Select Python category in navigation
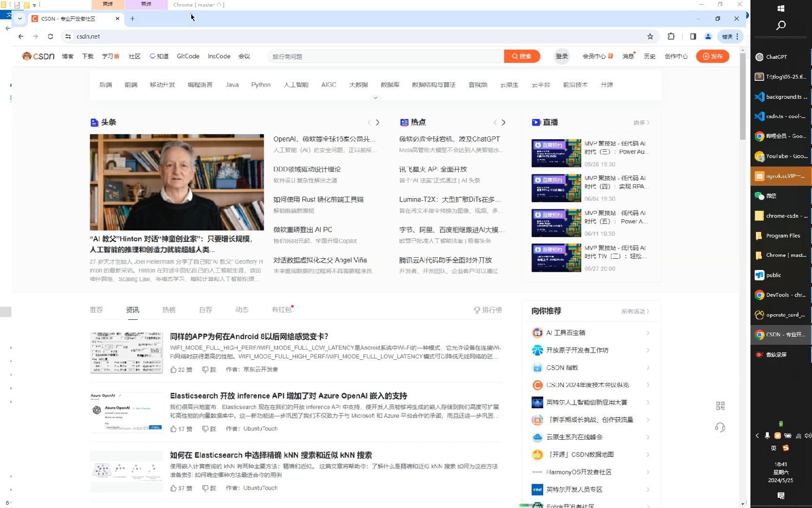 261,85
